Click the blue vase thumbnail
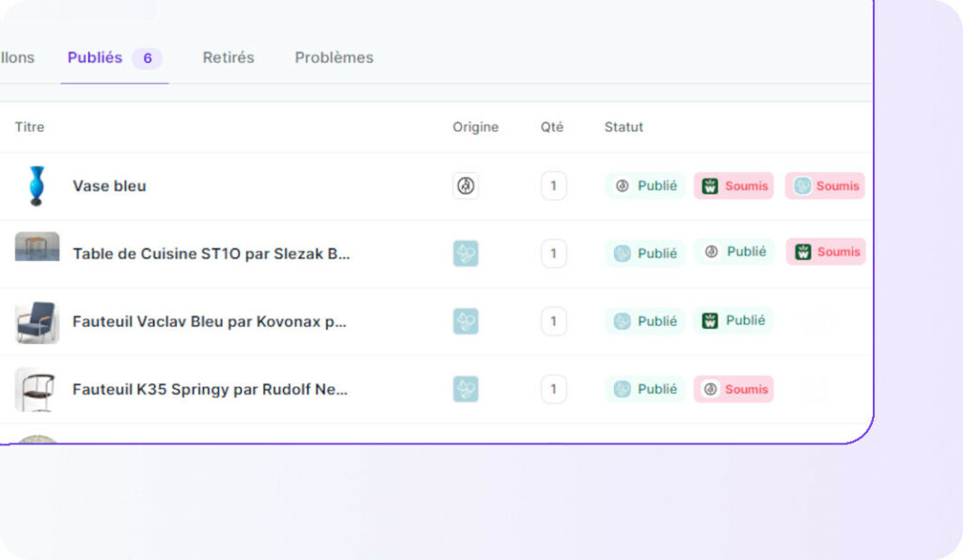The width and height of the screenshot is (963, 560). coord(37,186)
